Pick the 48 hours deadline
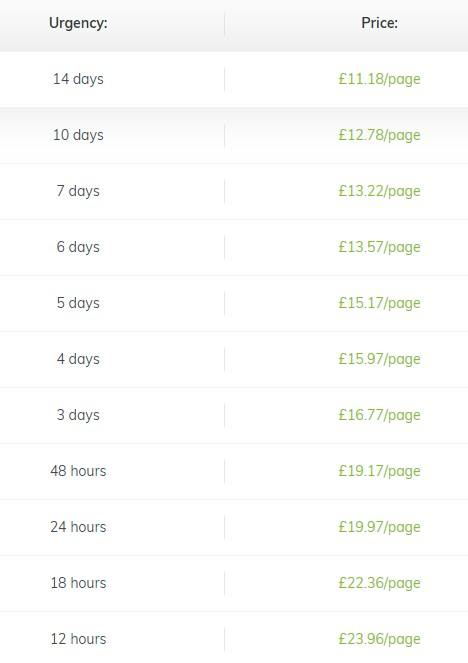Viewport: 468px width, 663px height. [234, 471]
